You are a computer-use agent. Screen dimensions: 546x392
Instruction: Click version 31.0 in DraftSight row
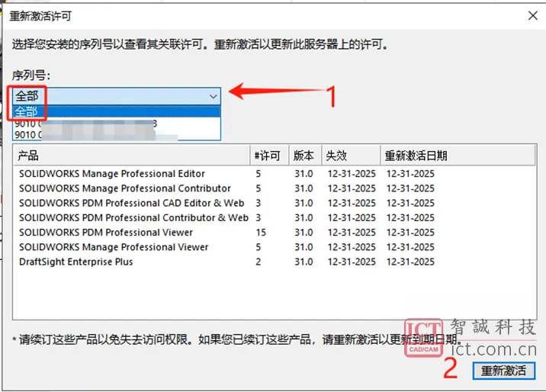pos(304,262)
